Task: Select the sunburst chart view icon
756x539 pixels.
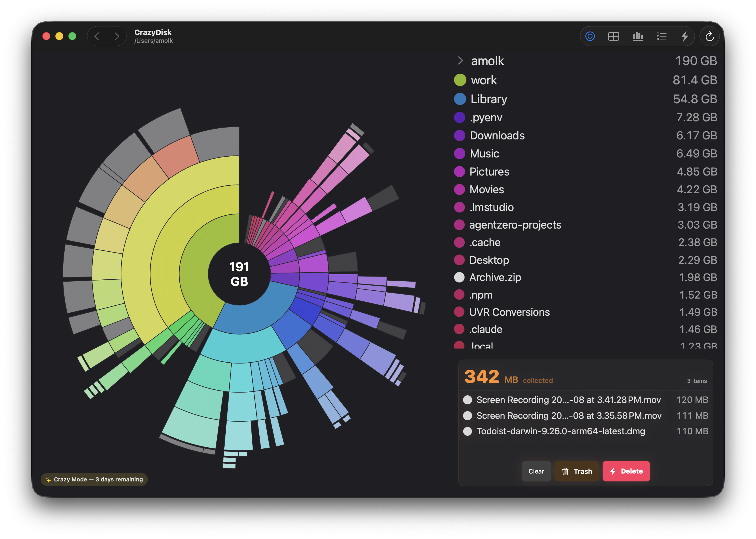Action: [x=590, y=36]
